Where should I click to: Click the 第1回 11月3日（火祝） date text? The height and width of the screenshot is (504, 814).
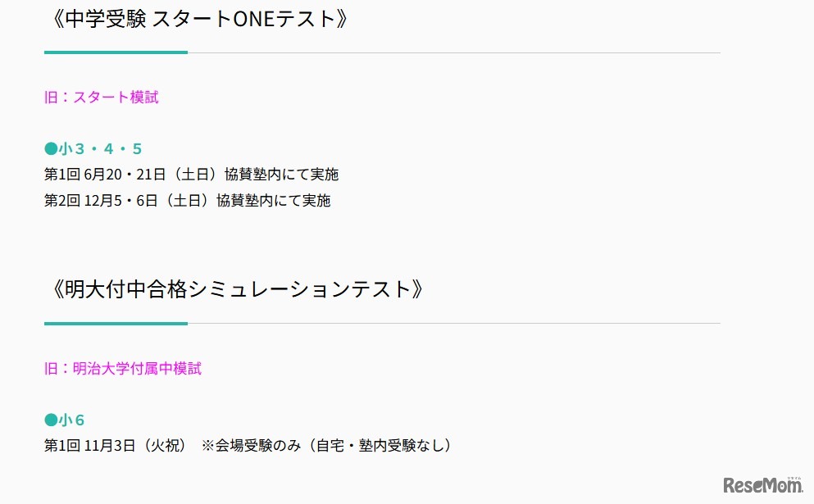tap(117, 446)
